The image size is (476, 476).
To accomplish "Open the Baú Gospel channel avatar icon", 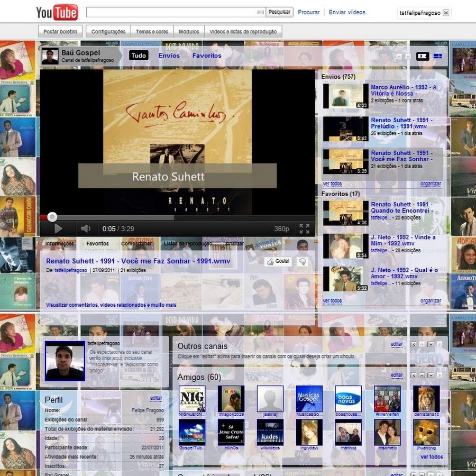I will tap(50, 56).
